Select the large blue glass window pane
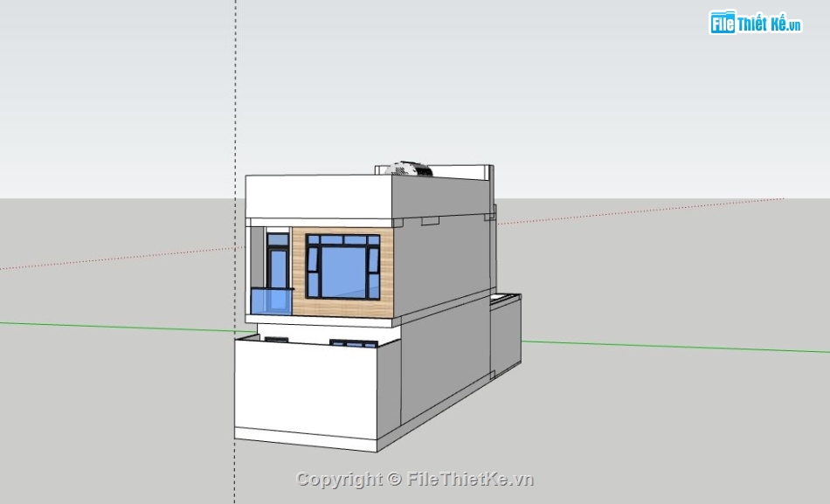This screenshot has height=504, width=830. tap(343, 273)
